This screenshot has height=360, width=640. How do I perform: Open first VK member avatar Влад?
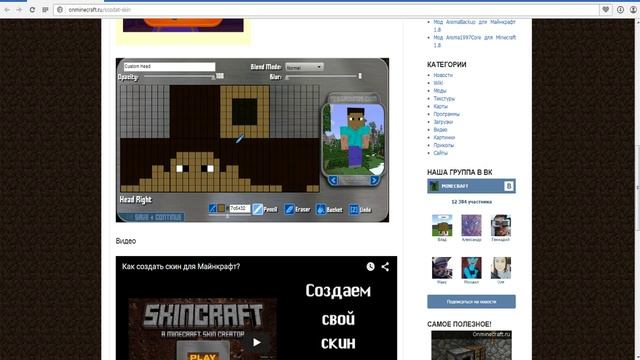pos(442,225)
